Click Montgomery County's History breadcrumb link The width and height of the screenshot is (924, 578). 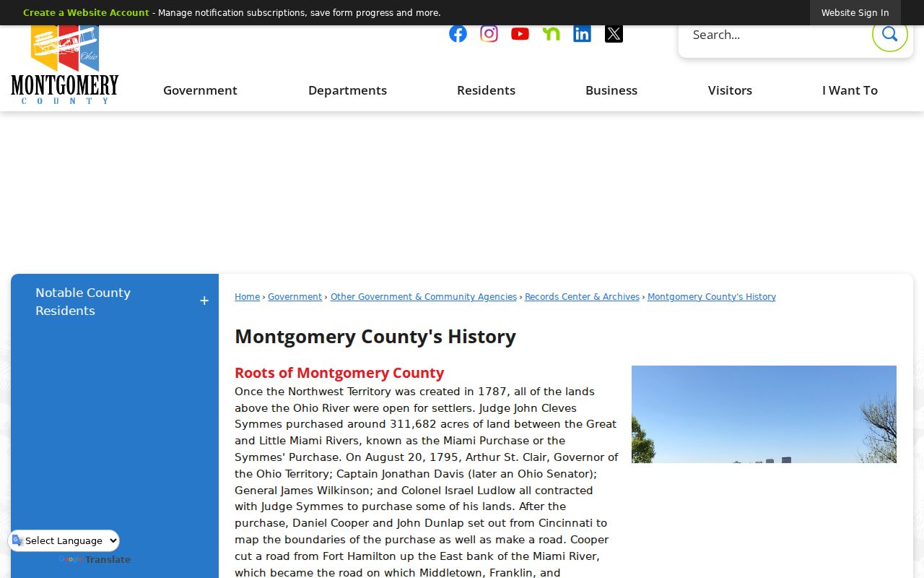click(712, 297)
